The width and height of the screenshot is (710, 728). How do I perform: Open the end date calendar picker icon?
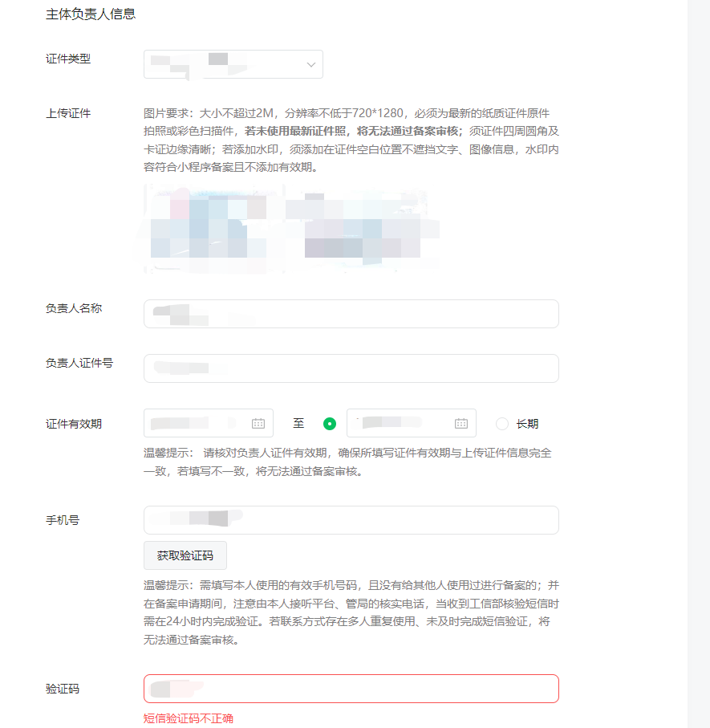pyautogui.click(x=461, y=422)
